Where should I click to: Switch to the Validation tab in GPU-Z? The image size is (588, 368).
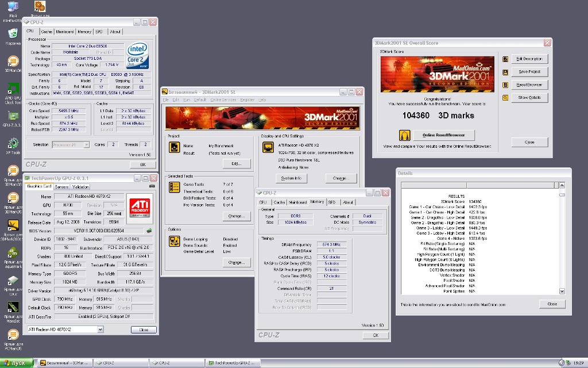point(80,187)
